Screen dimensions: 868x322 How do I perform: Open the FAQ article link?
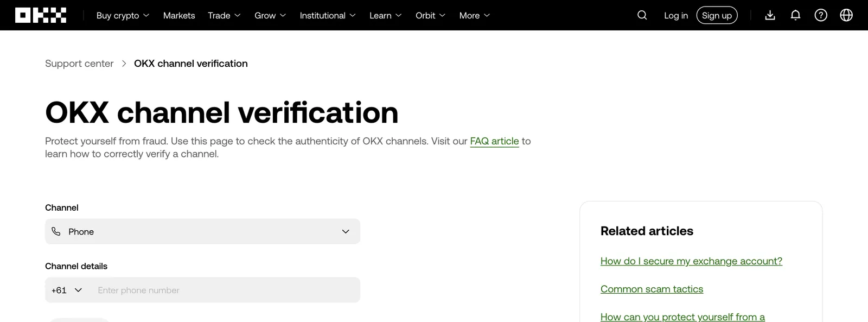pos(494,141)
